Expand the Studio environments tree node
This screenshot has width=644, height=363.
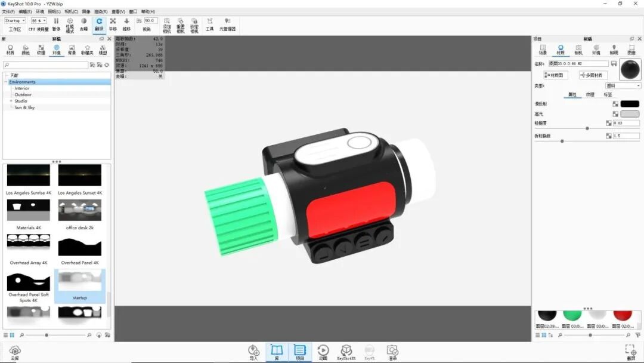tap(11, 101)
